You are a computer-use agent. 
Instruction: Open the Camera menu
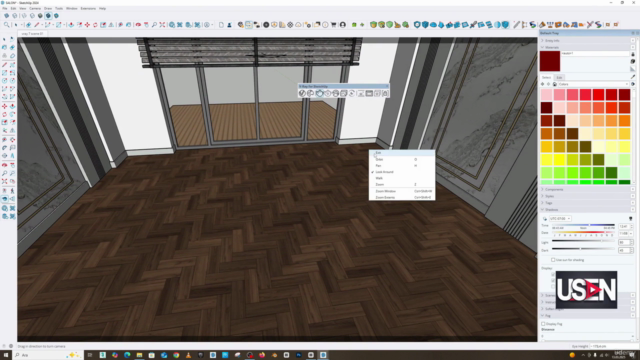coord(35,8)
